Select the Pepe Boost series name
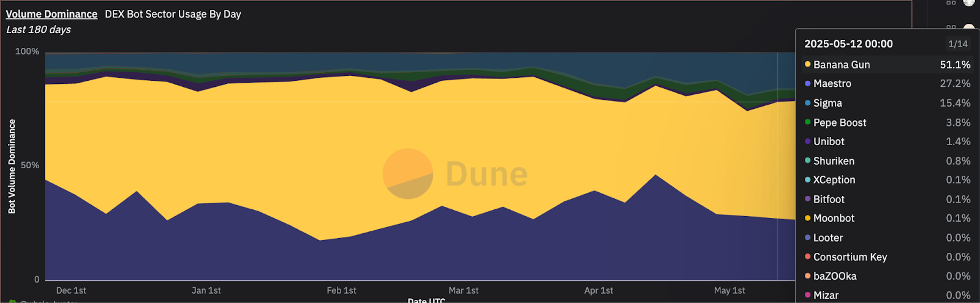Viewport: 980px width, 303px height. tap(840, 122)
